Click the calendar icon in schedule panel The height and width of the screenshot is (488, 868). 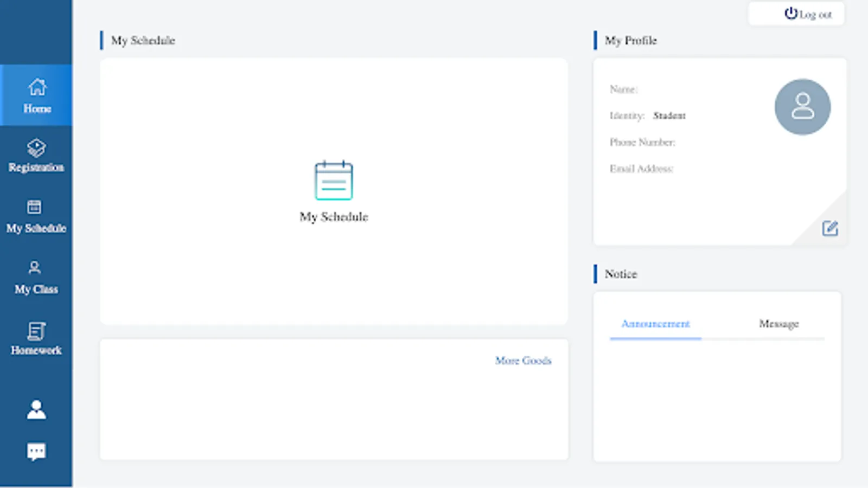click(x=334, y=181)
